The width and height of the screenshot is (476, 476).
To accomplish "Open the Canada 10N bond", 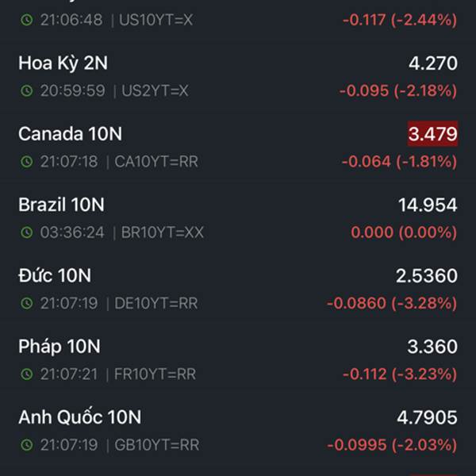I will 238,148.
